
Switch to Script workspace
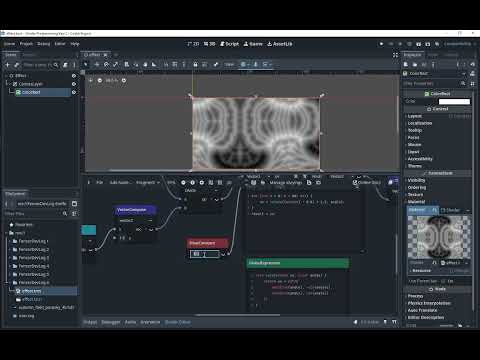(x=229, y=44)
